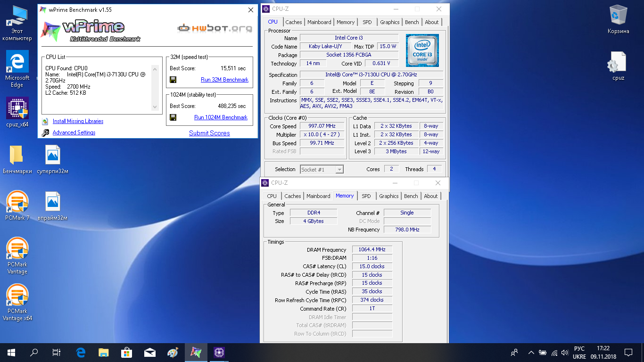Click the NB Frequency value 798.0 MHz
644x362 pixels.
[x=407, y=230]
